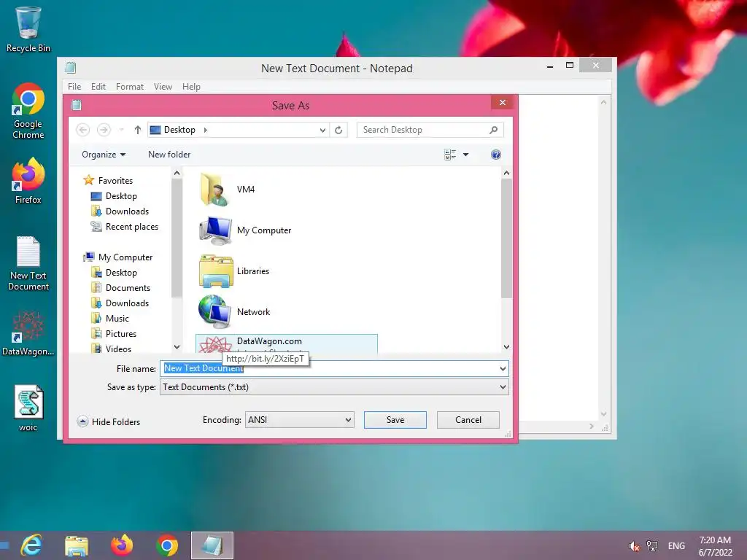Open the Notepad View menu

pos(163,87)
